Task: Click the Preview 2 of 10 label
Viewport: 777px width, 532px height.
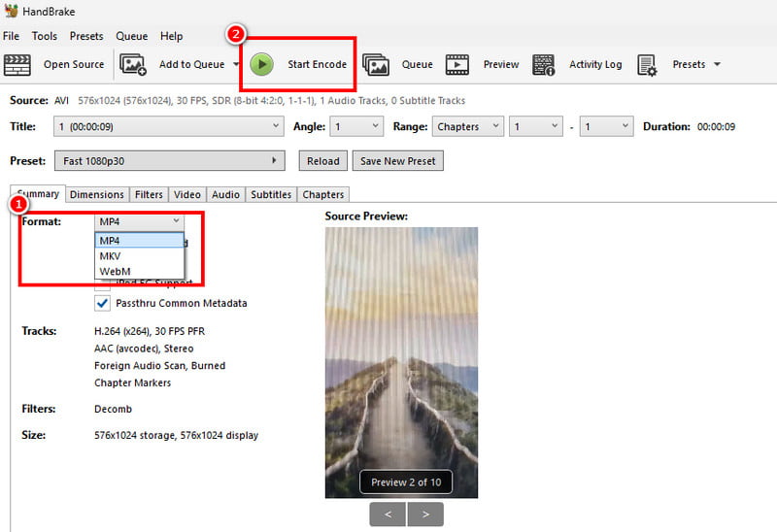Action: [406, 482]
